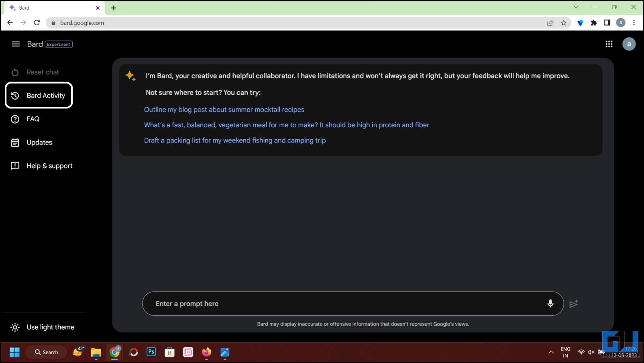Screen dimensions: 644x363
Task: Open the Windows Start menu
Action: coord(15,352)
